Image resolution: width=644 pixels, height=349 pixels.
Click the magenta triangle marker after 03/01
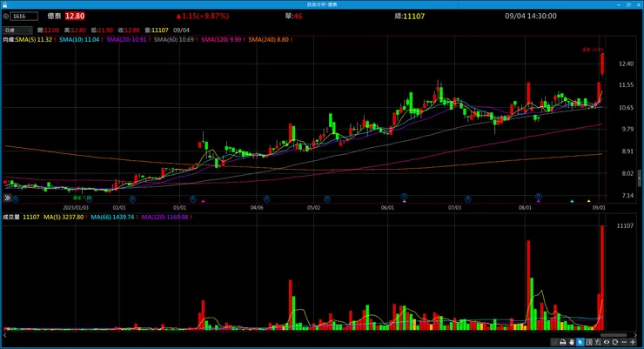pyautogui.click(x=203, y=201)
